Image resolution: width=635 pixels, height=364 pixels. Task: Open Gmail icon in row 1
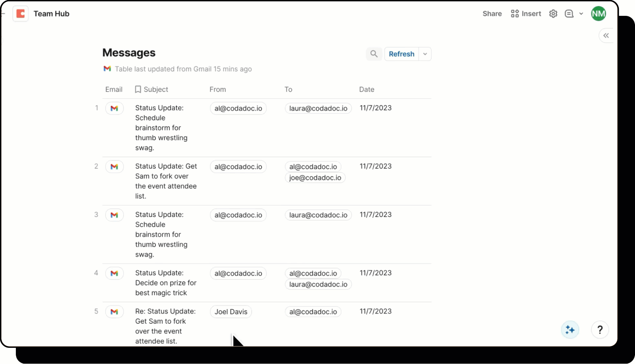(114, 109)
